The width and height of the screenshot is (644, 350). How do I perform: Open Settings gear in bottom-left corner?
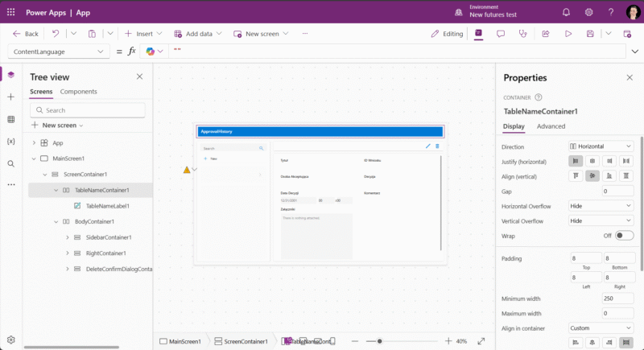[11, 340]
